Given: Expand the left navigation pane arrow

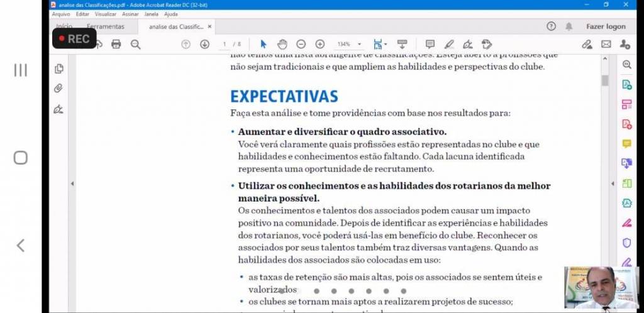Looking at the screenshot, I should 72,184.
